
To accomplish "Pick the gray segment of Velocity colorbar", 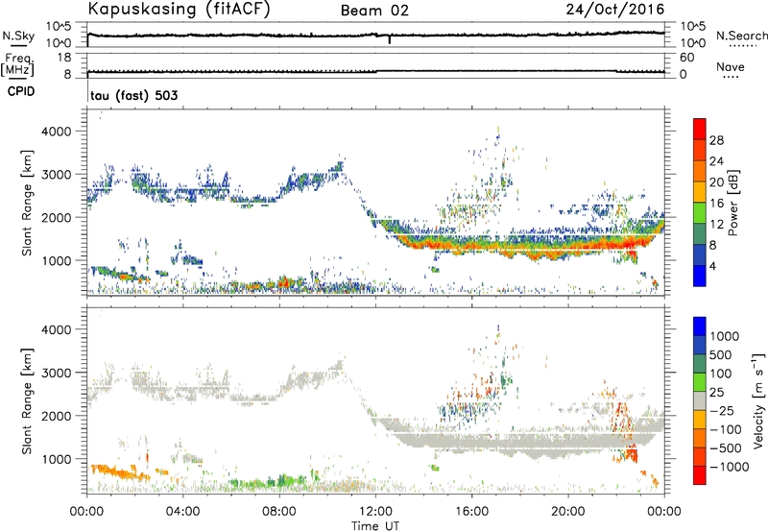I will click(x=700, y=400).
